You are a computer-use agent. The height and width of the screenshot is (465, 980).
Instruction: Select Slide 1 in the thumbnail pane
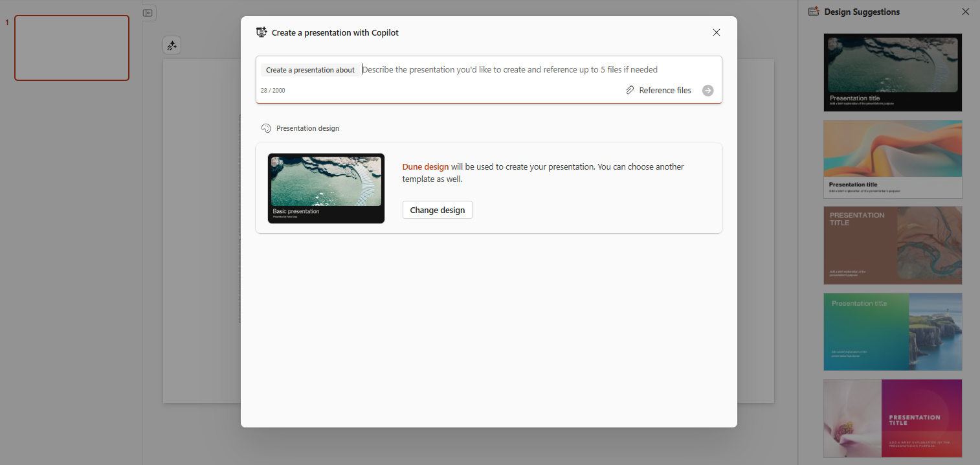click(71, 48)
